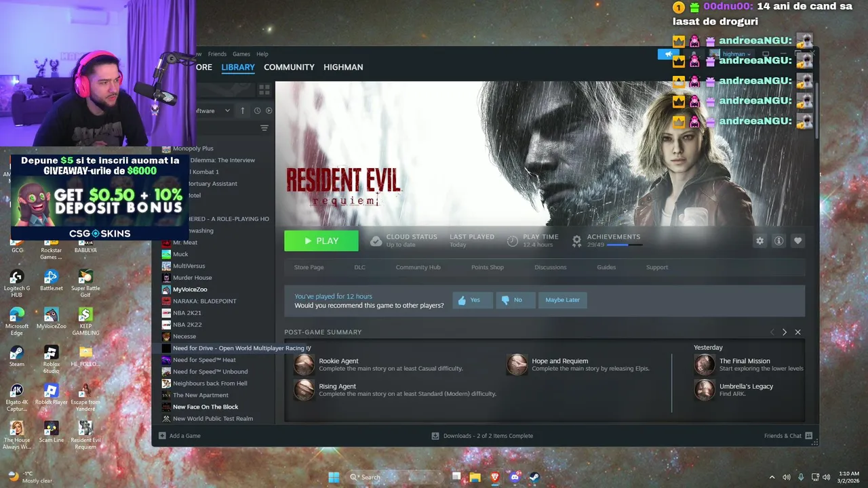Open Rising Agent achievement icon
Image resolution: width=868 pixels, height=488 pixels.
pyautogui.click(x=304, y=390)
